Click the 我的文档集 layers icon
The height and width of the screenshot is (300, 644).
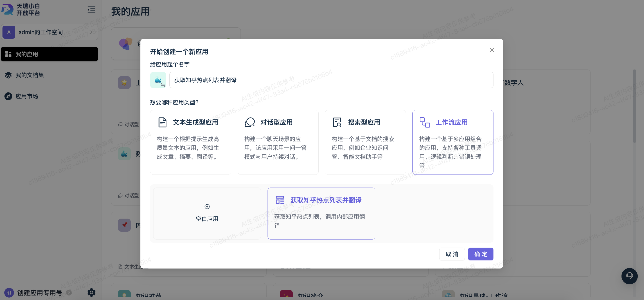coord(8,75)
